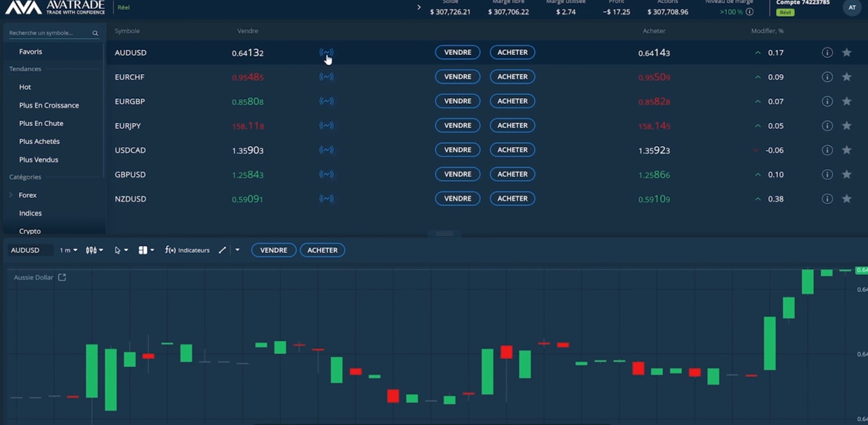Show EURJPY instrument info icon
The image size is (868, 425).
[827, 126]
